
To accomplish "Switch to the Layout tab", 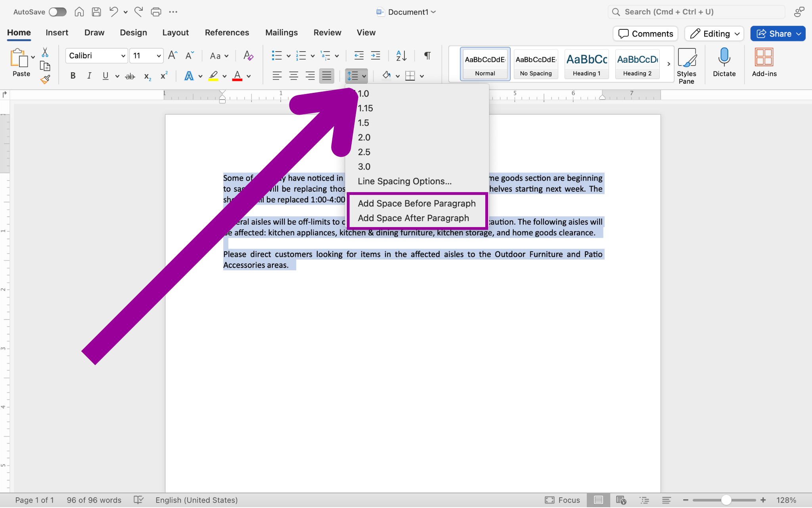I will pyautogui.click(x=175, y=33).
